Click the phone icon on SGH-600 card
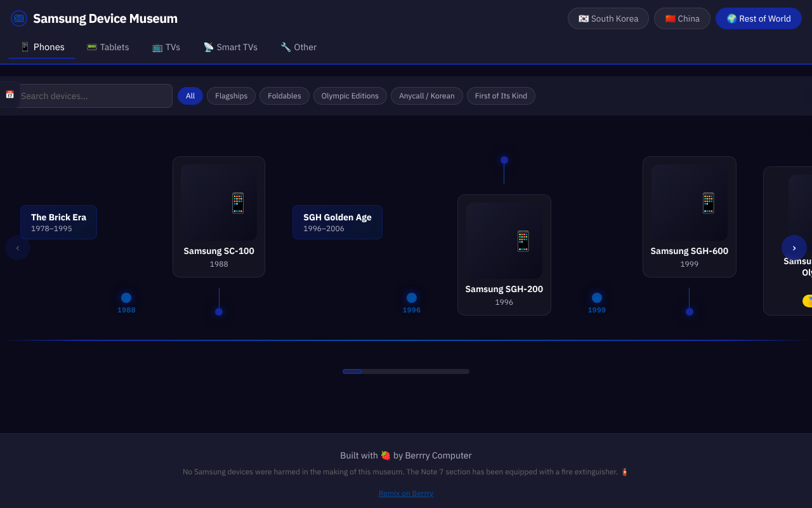 click(x=708, y=203)
